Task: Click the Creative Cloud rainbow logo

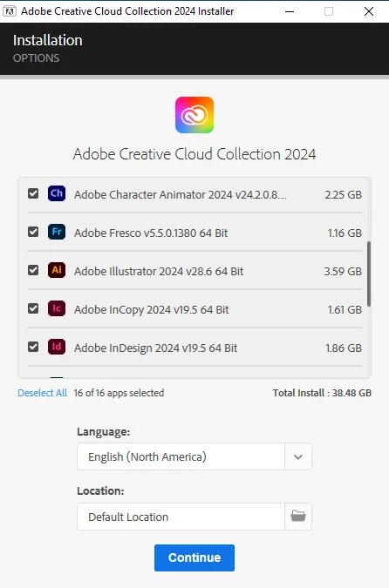Action: (x=194, y=115)
